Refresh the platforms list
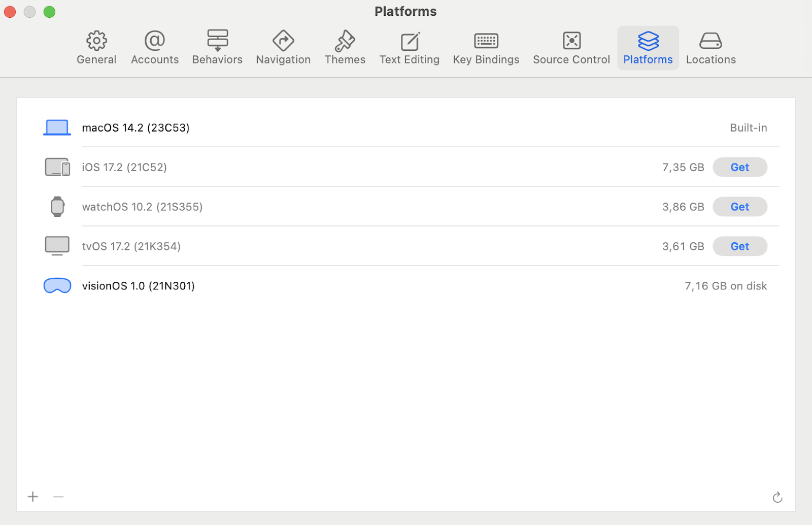This screenshot has width=812, height=525. click(x=777, y=497)
